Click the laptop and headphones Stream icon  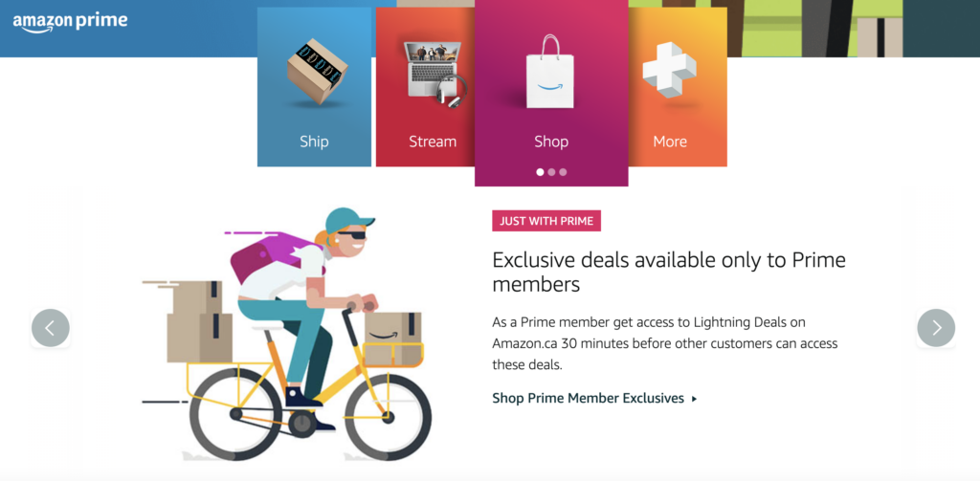click(435, 73)
